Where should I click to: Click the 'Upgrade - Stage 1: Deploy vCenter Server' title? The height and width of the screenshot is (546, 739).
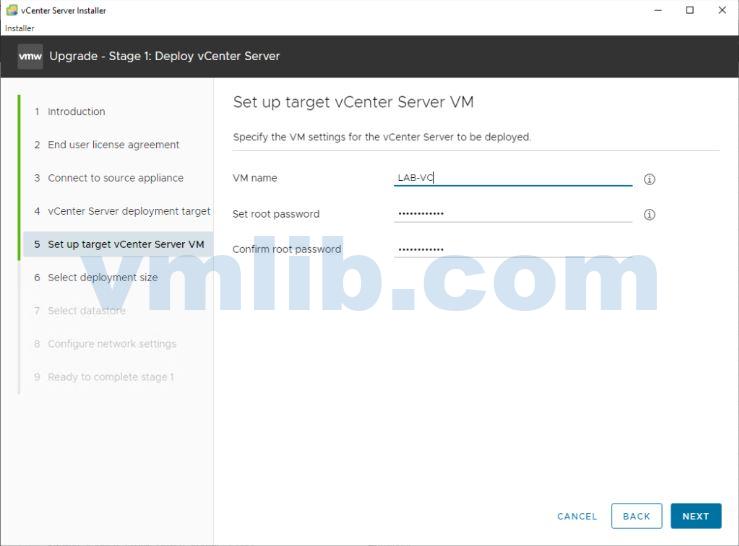tap(164, 56)
